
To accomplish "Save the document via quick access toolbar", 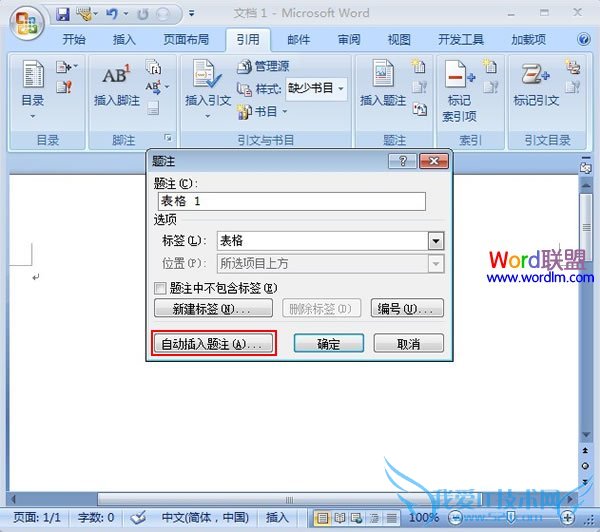I will (x=62, y=15).
